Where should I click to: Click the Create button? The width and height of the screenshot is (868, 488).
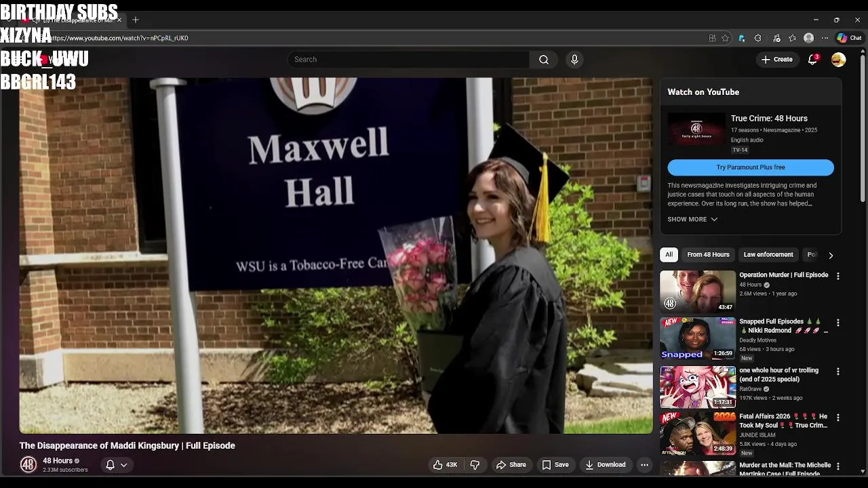pos(776,60)
